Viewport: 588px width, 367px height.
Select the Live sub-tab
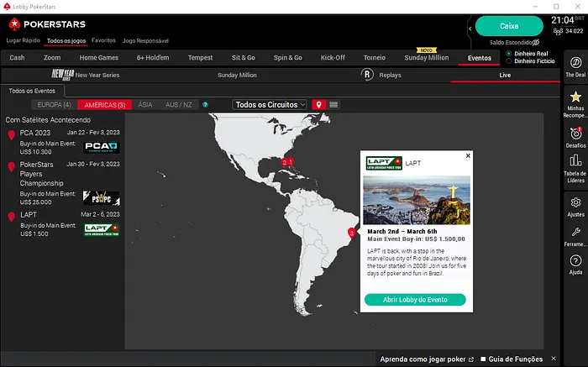(x=505, y=75)
